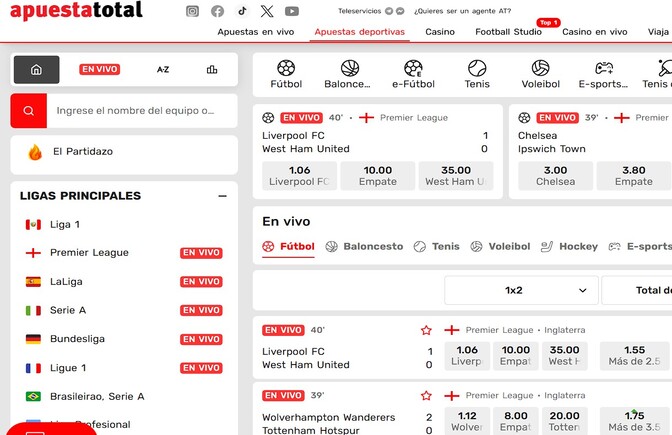Favorite the Wolverhampton Wanderers match with star
The image size is (672, 435).
(426, 396)
